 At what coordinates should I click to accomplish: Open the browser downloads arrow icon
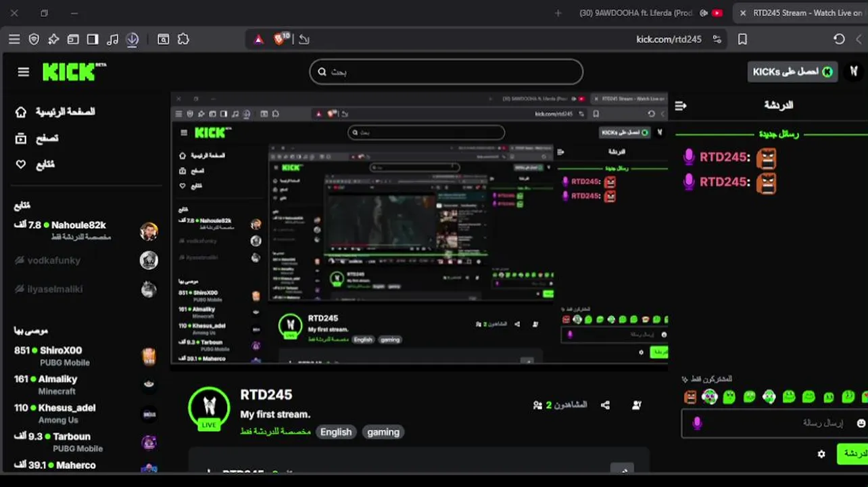click(x=132, y=39)
